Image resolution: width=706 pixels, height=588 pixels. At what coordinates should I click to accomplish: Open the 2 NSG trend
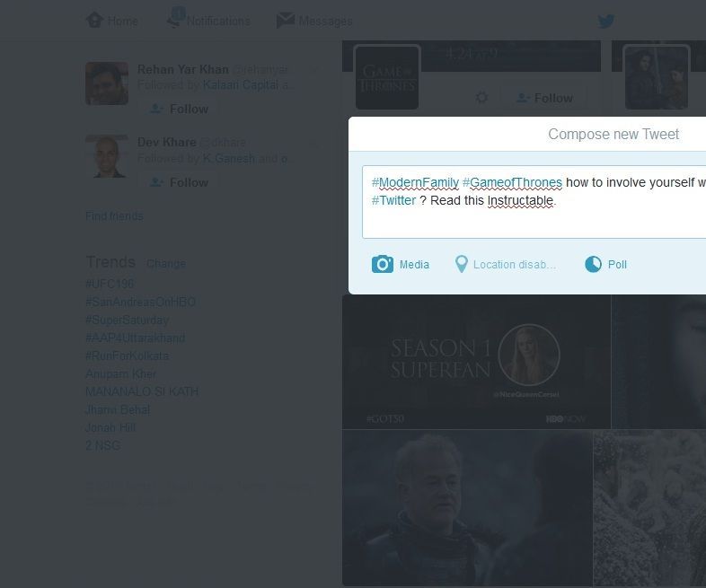[x=102, y=446]
